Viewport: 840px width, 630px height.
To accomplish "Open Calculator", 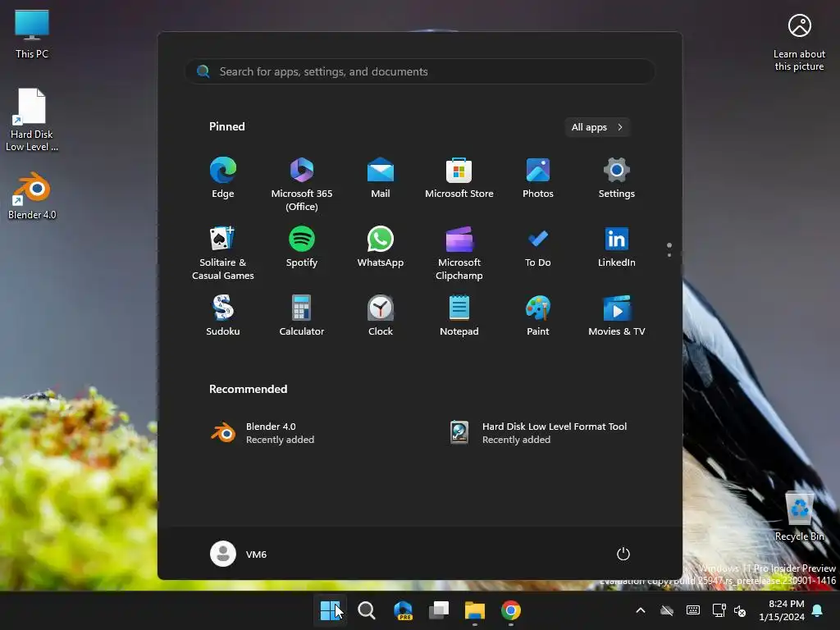I will click(302, 316).
